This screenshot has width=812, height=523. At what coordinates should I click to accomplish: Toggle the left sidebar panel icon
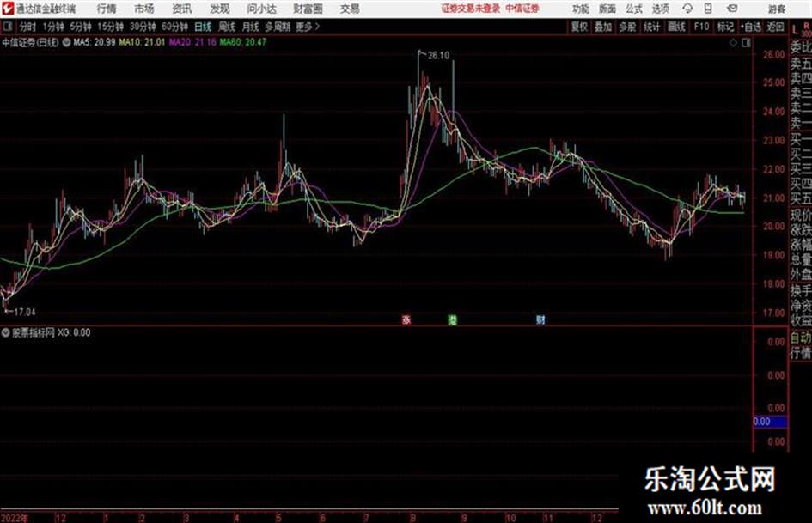coord(7,27)
